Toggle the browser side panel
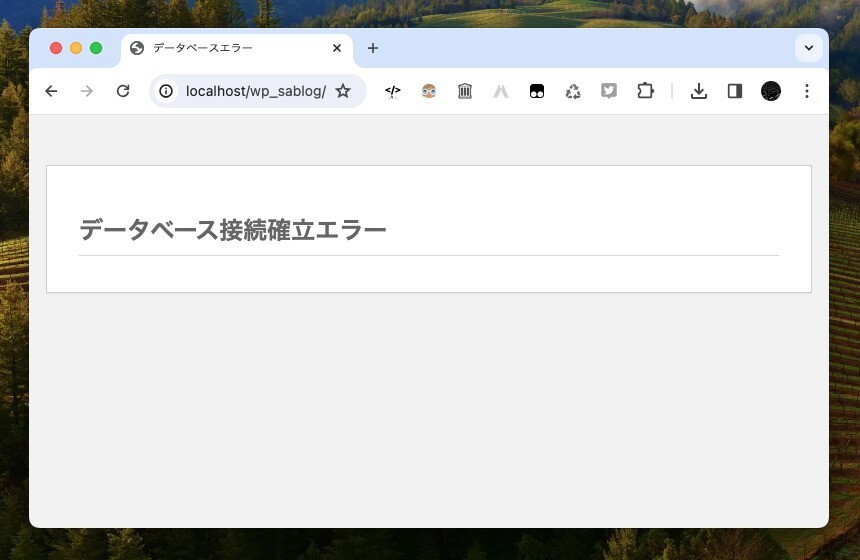Viewport: 860px width, 560px height. 735,91
